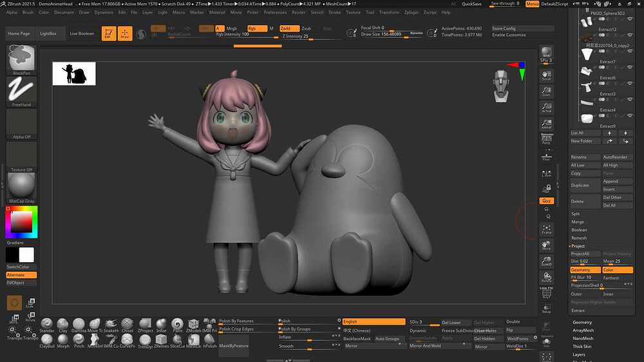Screen dimensions: 644x362
Task: Adjust the Z Intensity slider
Action: [x=310, y=36]
